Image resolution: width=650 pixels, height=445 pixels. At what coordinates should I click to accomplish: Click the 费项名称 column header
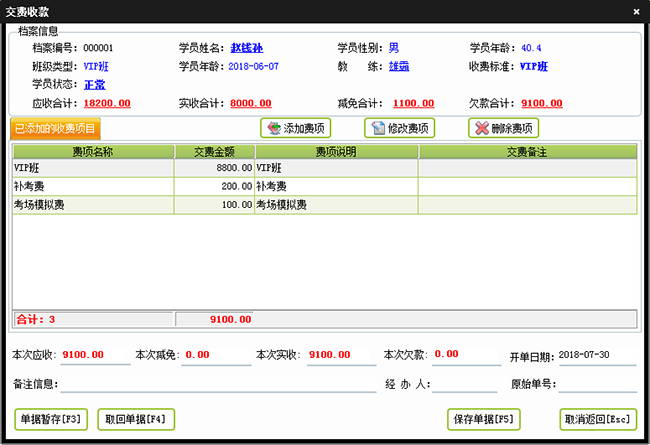tap(92, 152)
